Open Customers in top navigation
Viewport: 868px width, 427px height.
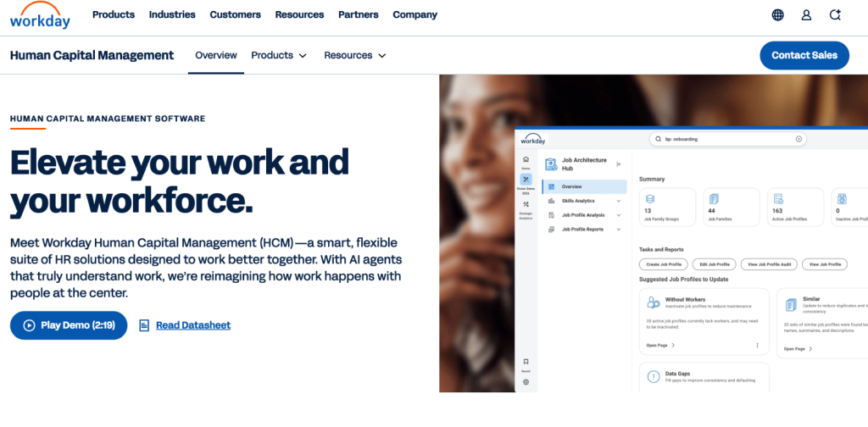tap(236, 15)
